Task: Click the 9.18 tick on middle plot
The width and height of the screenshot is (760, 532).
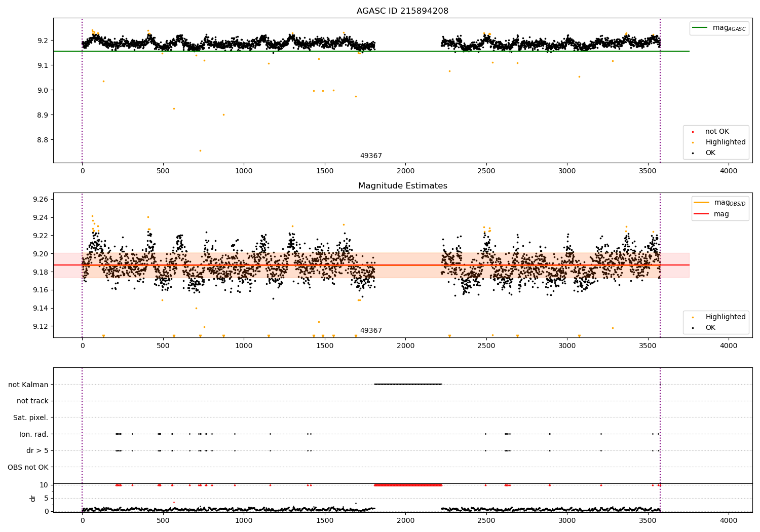Action: pos(41,272)
